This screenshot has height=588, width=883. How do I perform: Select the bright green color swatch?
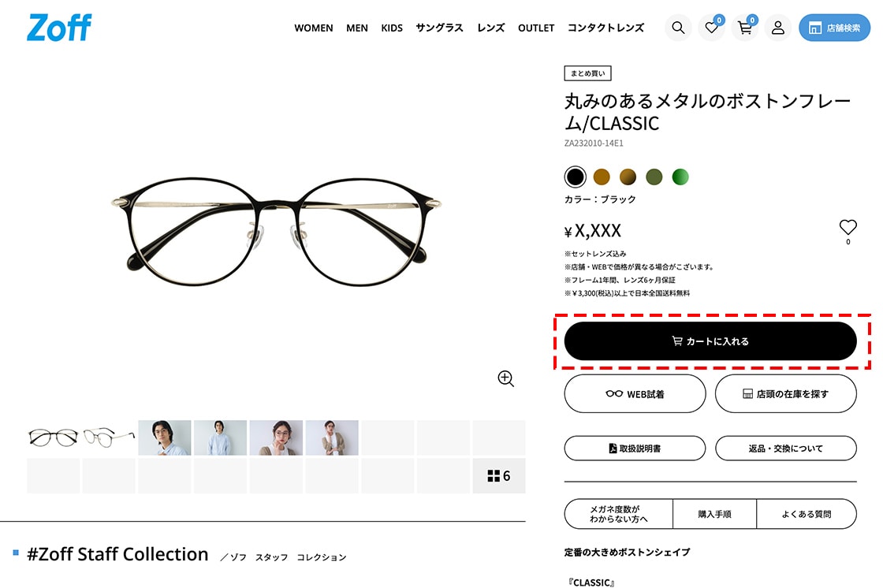click(680, 177)
